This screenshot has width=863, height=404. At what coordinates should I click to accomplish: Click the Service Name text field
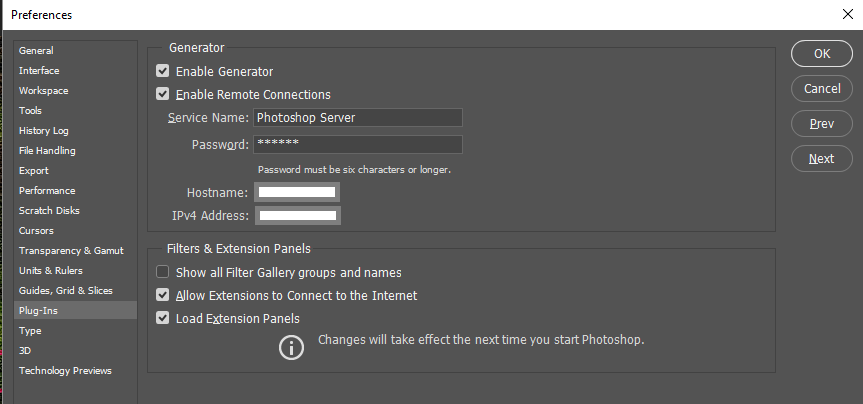(x=357, y=118)
